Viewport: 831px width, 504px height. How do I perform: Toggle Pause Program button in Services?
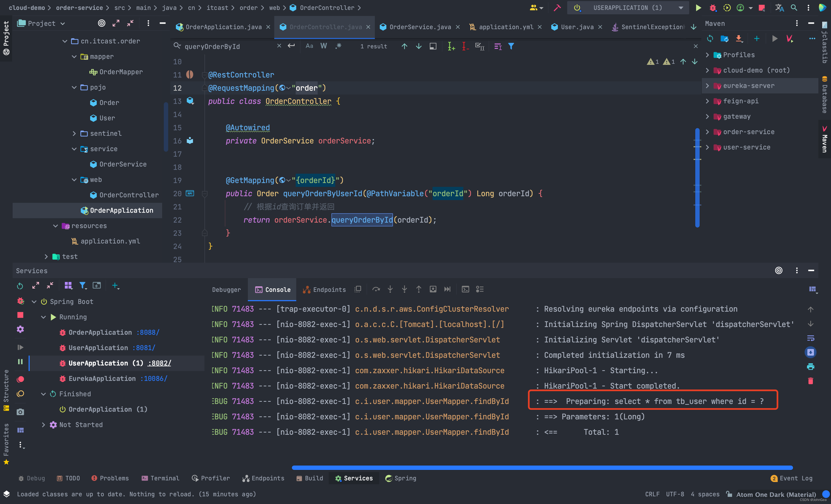pyautogui.click(x=20, y=362)
